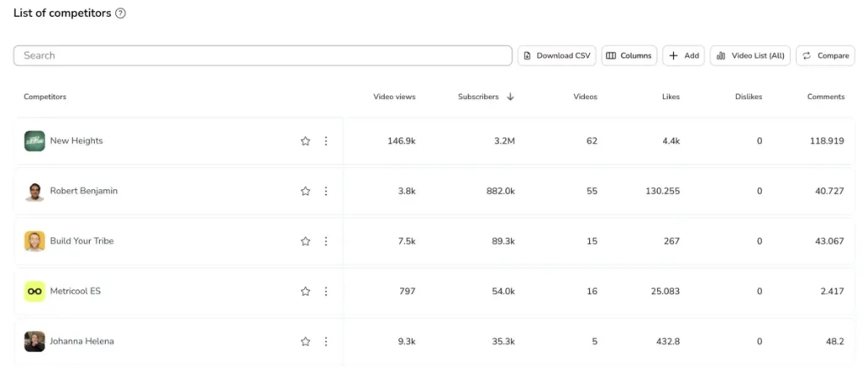Select the 432.8 likes cell

pos(668,342)
